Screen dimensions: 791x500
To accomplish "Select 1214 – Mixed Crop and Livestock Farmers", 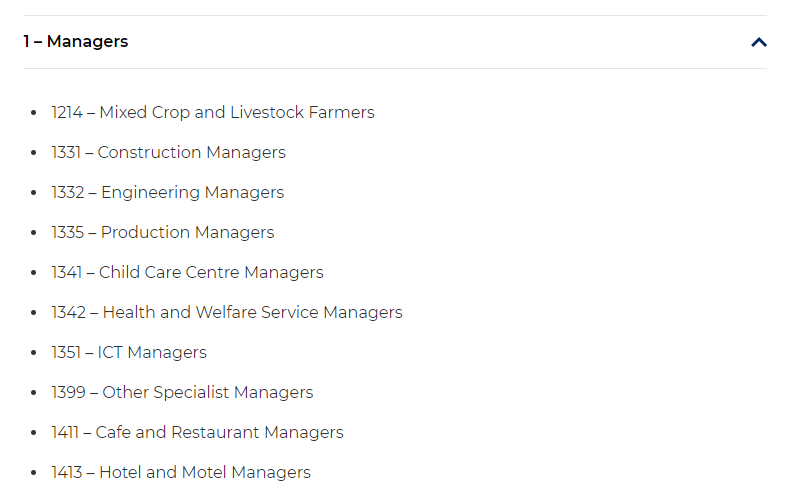I will coord(213,112).
